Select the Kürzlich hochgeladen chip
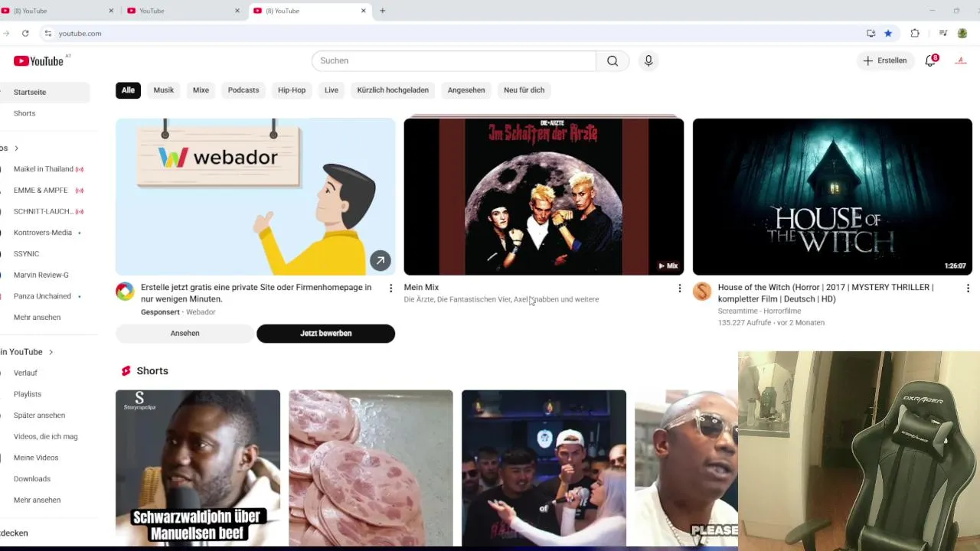980x551 pixels. click(x=393, y=90)
